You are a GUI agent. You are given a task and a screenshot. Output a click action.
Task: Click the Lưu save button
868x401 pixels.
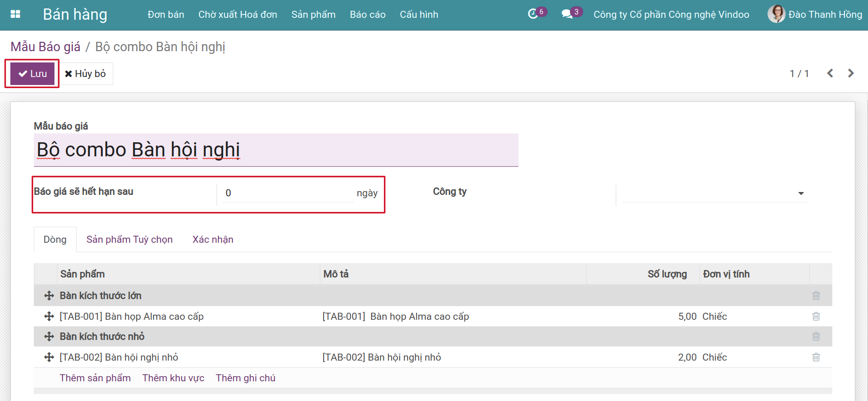32,74
